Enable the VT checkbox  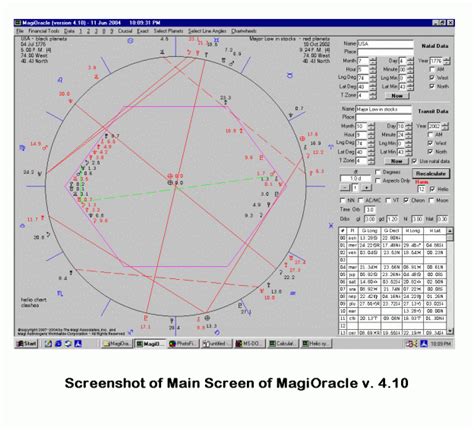click(x=388, y=200)
